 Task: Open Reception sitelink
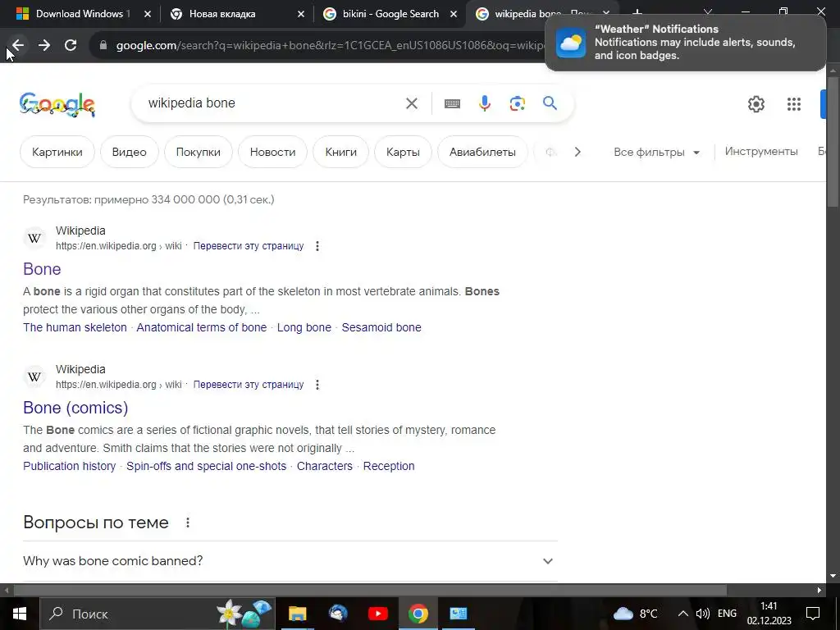(x=389, y=466)
